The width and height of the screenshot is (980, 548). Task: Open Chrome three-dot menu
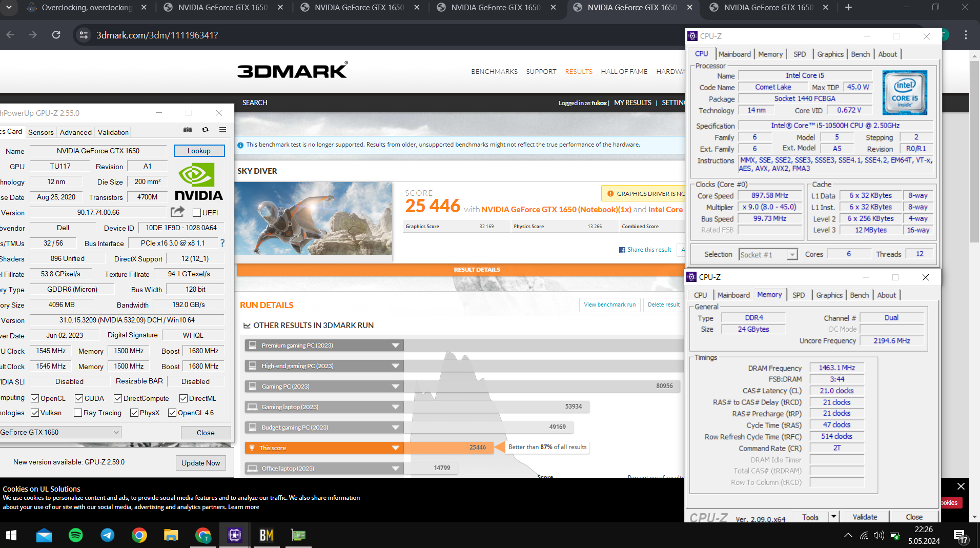coord(966,35)
